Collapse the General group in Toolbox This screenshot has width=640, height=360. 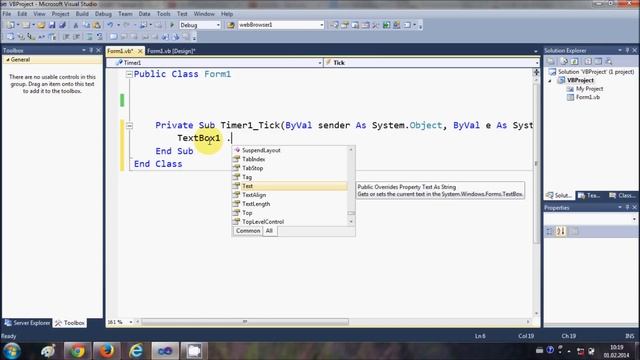tap(8, 60)
